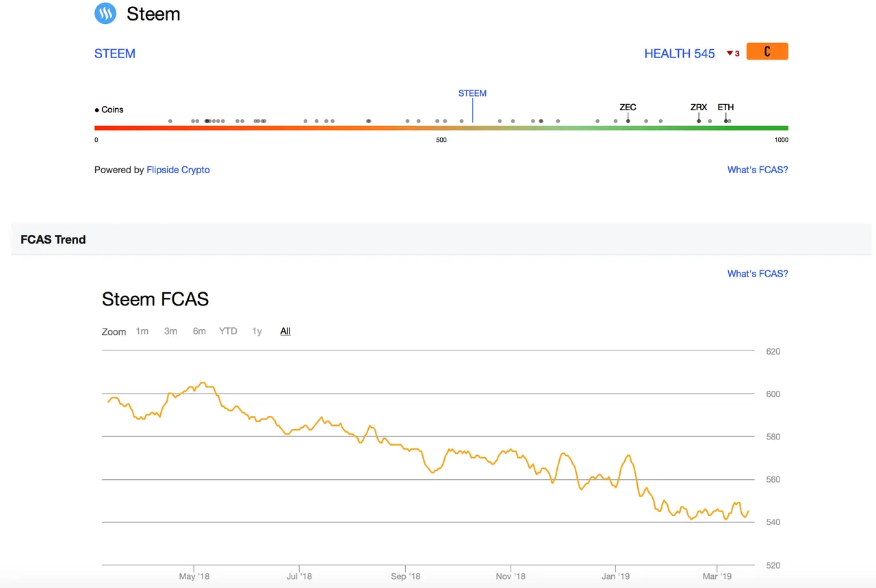Click the ZEC coin marker
This screenshot has height=588, width=876.
(x=628, y=107)
